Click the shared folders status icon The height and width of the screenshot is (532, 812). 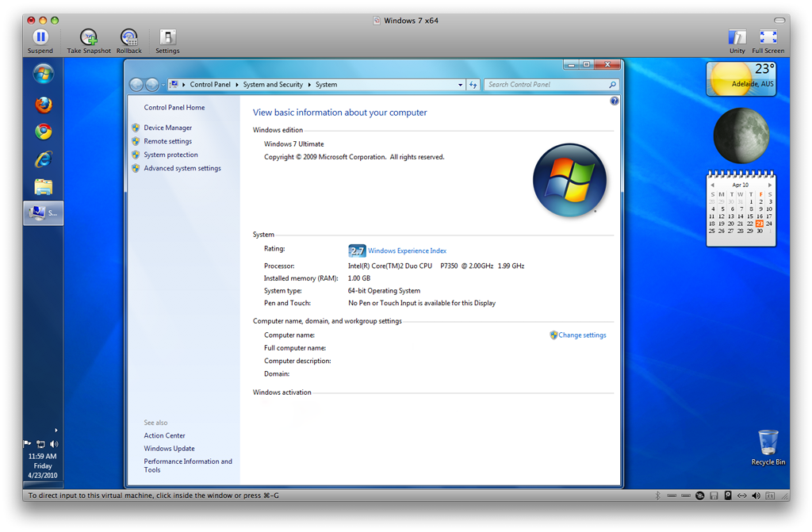coord(770,496)
